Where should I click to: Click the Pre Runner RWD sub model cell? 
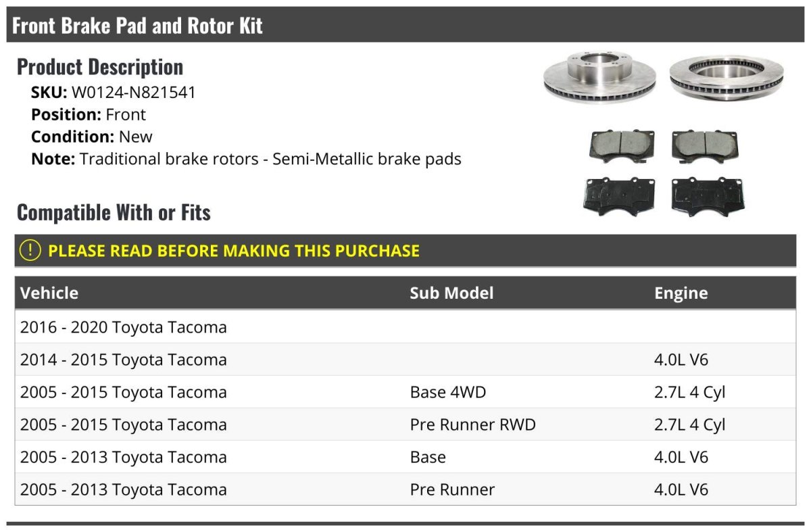pyautogui.click(x=472, y=425)
